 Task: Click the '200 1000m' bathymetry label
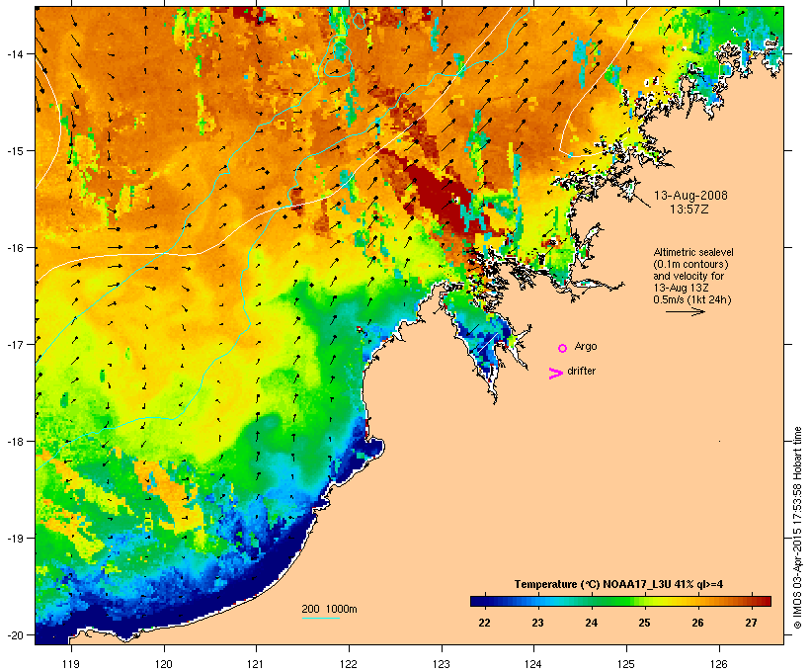[329, 609]
